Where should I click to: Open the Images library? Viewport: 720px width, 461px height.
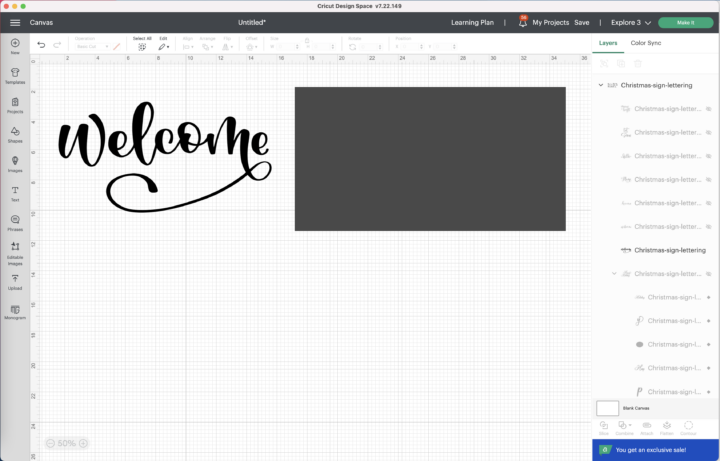[15, 164]
